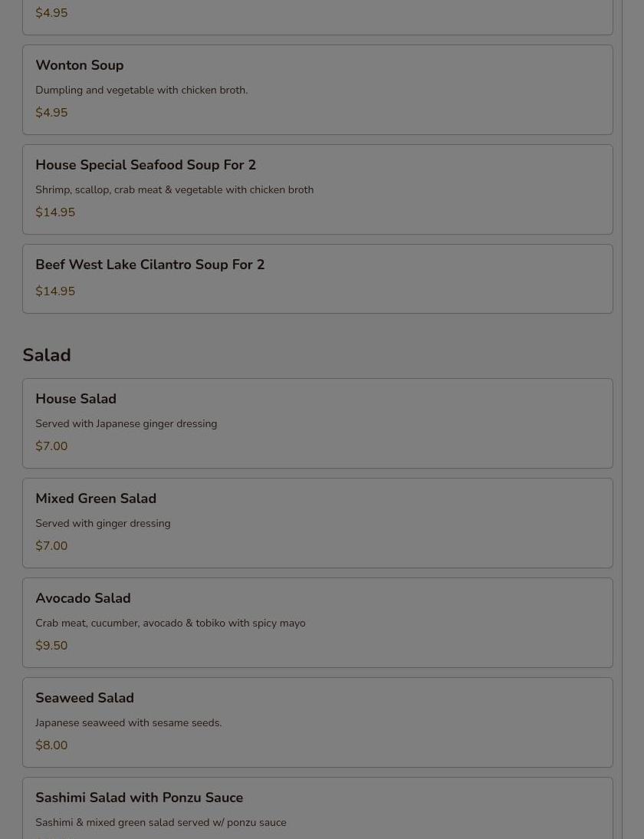Open the Wonton Soup menu item

coord(80,66)
